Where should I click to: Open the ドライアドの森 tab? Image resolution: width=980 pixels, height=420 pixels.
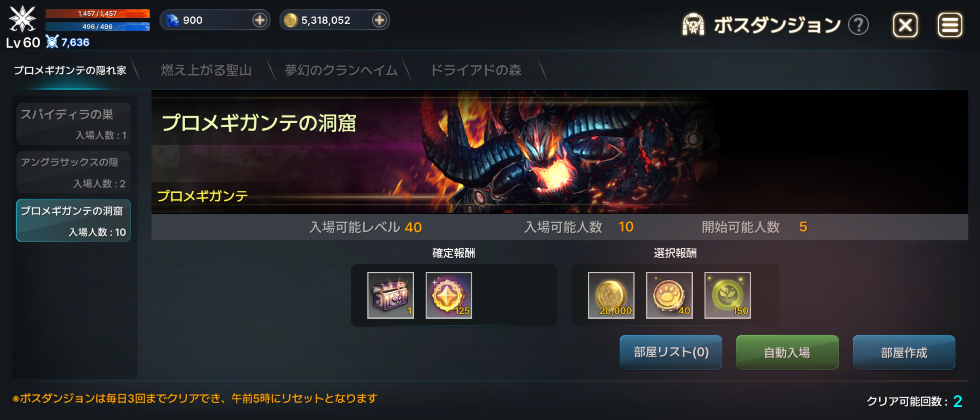click(475, 70)
